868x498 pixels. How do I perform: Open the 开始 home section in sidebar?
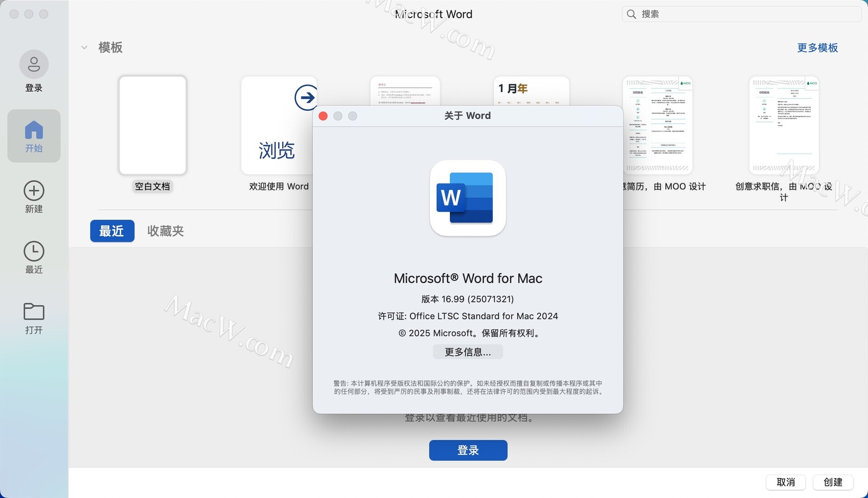(x=34, y=136)
